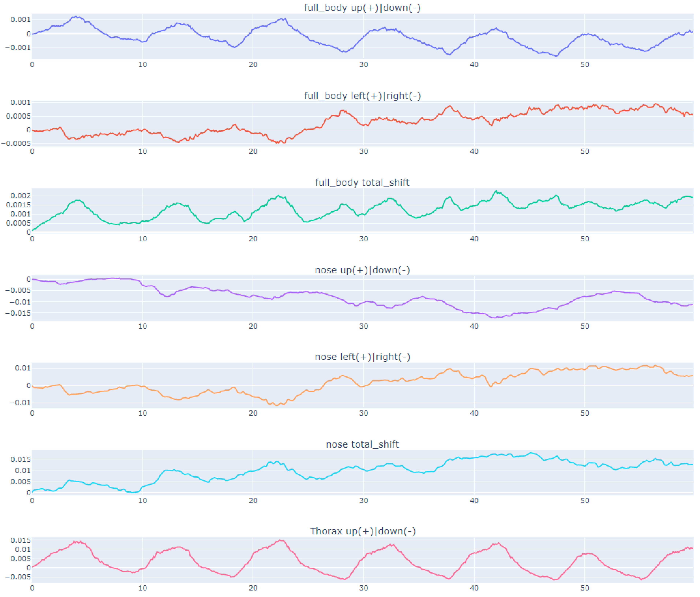The height and width of the screenshot is (597, 700).
Task: Click y-axis label −0.005 on the Thorax chart
Action: coord(18,577)
